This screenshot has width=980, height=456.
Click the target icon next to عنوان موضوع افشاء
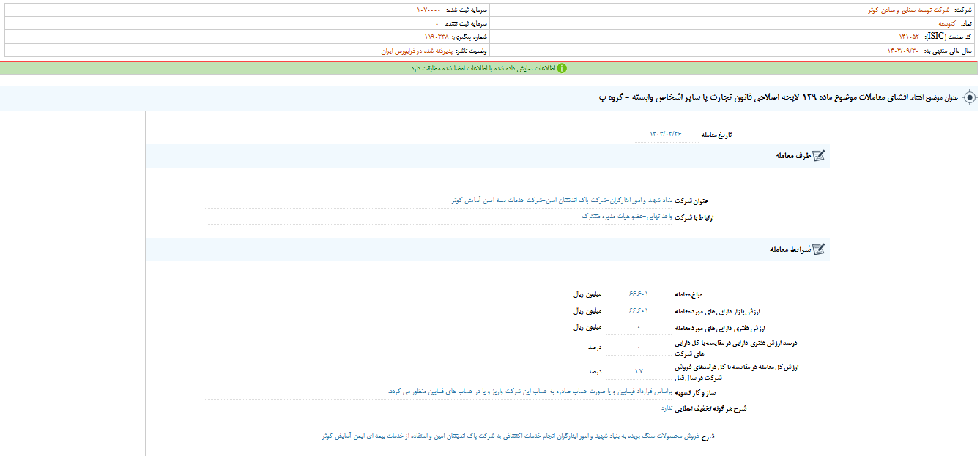point(971,100)
